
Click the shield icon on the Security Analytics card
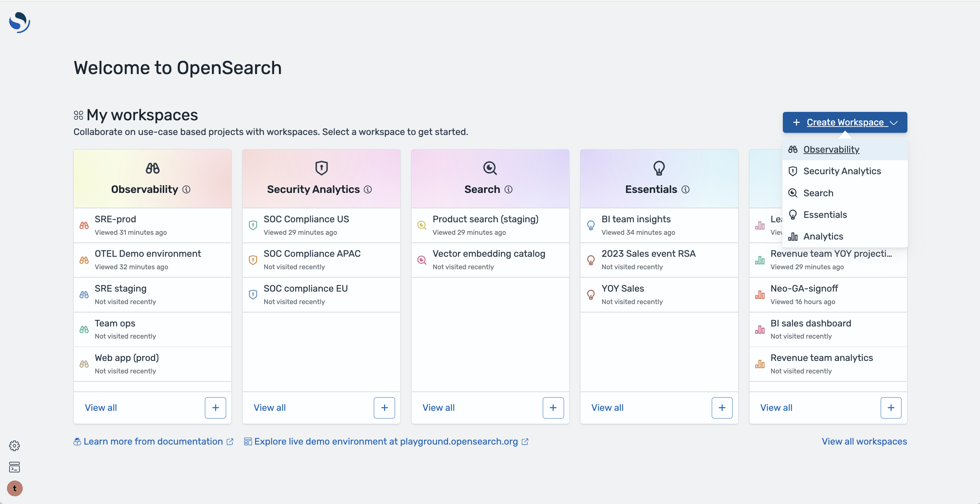click(321, 168)
